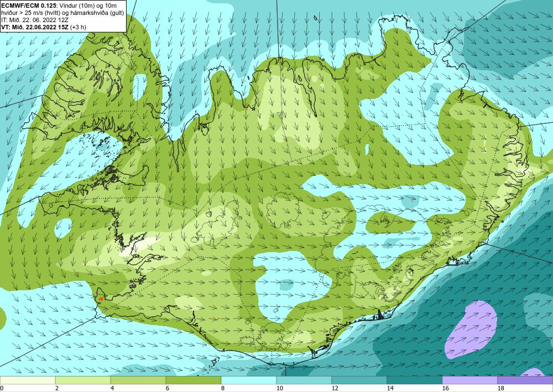Choose the dark teal 14–16 legend swatch
Image resolution: width=553 pixels, height=392 pixels.
pyautogui.click(x=415, y=380)
